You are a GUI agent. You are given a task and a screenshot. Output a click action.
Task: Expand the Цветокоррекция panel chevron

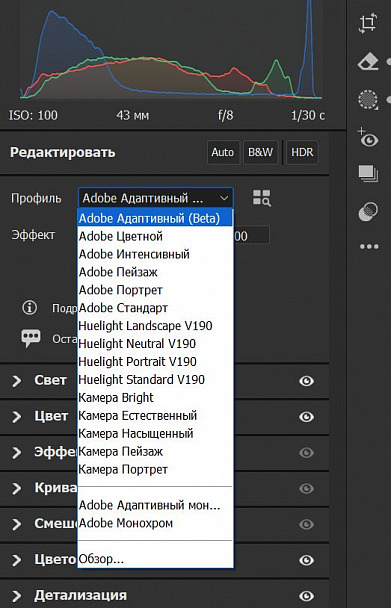tap(17, 560)
